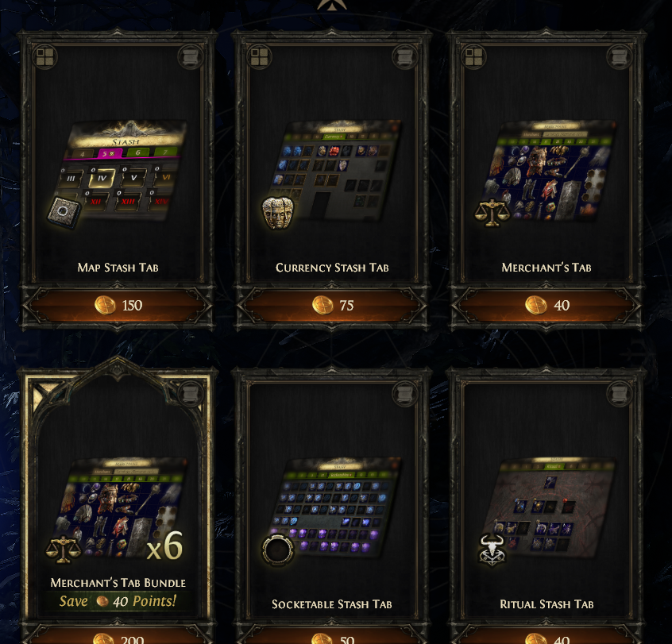Click the up arrow at top of shop
This screenshot has height=644, width=672.
coord(332,4)
